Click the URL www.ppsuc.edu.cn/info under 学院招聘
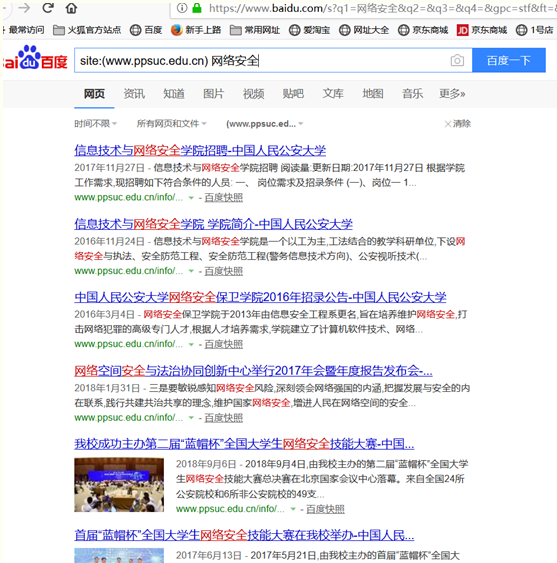Image resolution: width=557 pixels, height=563 pixels. click(x=129, y=197)
